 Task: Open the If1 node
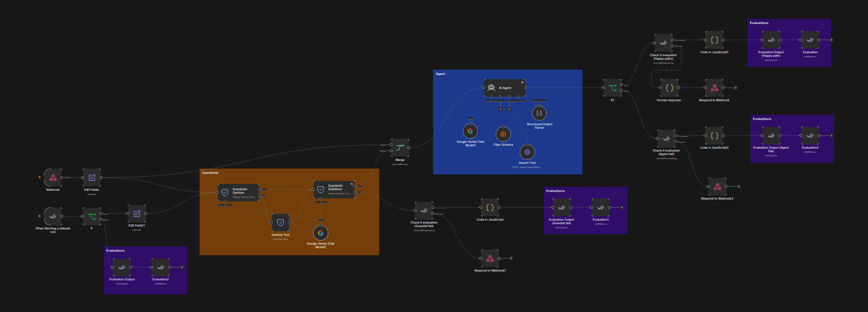(613, 88)
